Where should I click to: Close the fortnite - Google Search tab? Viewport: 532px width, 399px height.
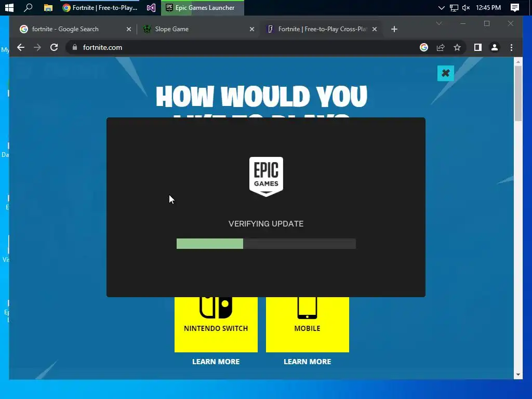129,29
